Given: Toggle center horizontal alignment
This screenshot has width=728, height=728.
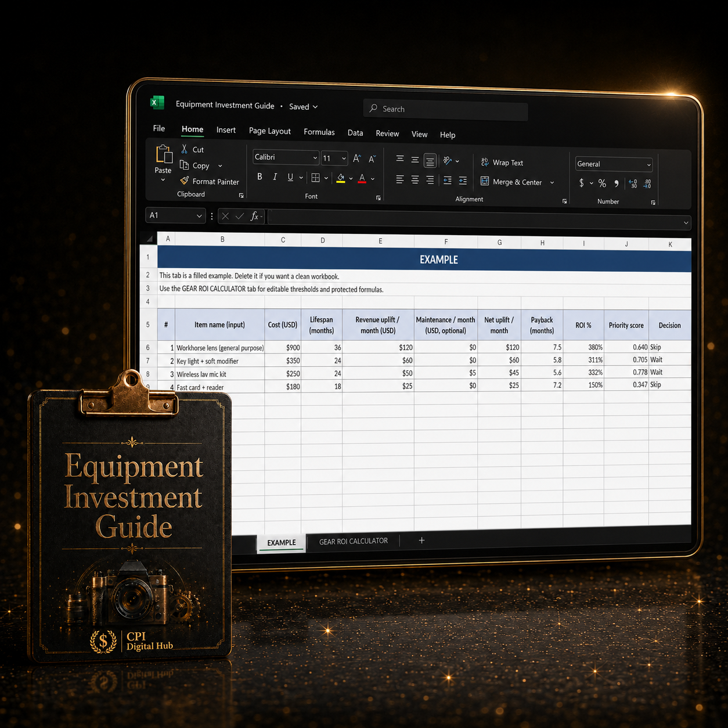Looking at the screenshot, I should click(x=415, y=180).
